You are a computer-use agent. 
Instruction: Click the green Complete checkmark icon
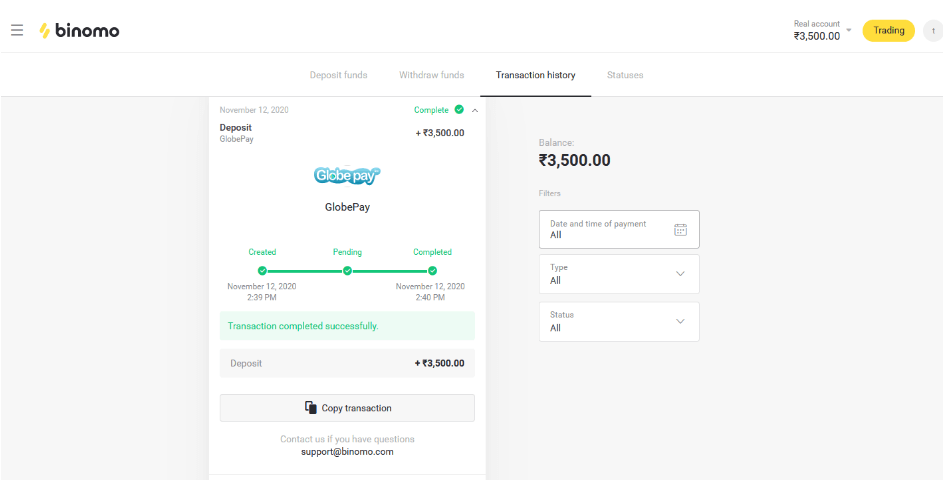click(x=459, y=110)
